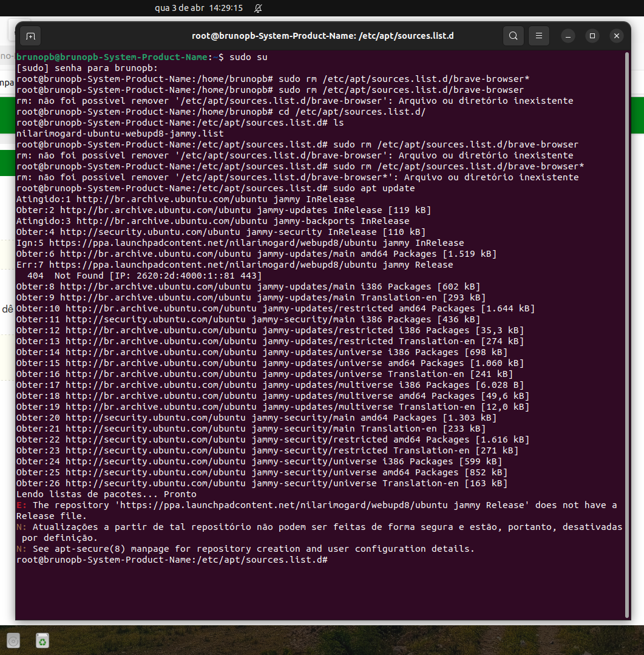Click the 'Obter:11' jammy-security/main i386 line
The height and width of the screenshot is (655, 644).
pos(248,319)
